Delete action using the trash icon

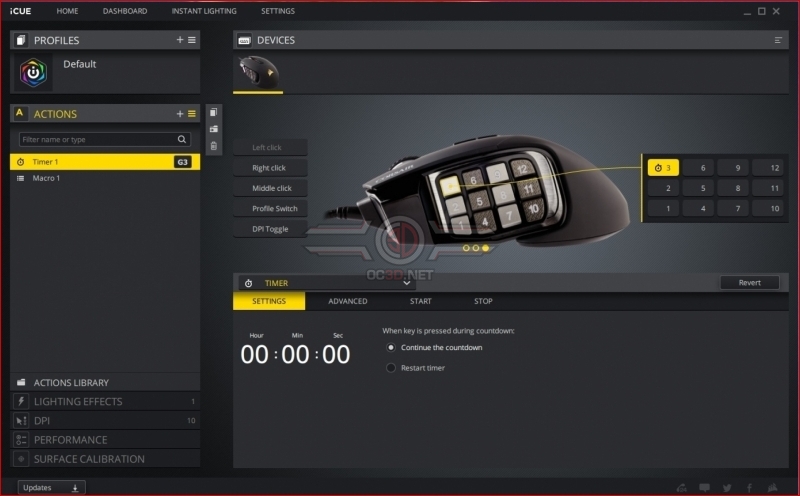pos(214,146)
